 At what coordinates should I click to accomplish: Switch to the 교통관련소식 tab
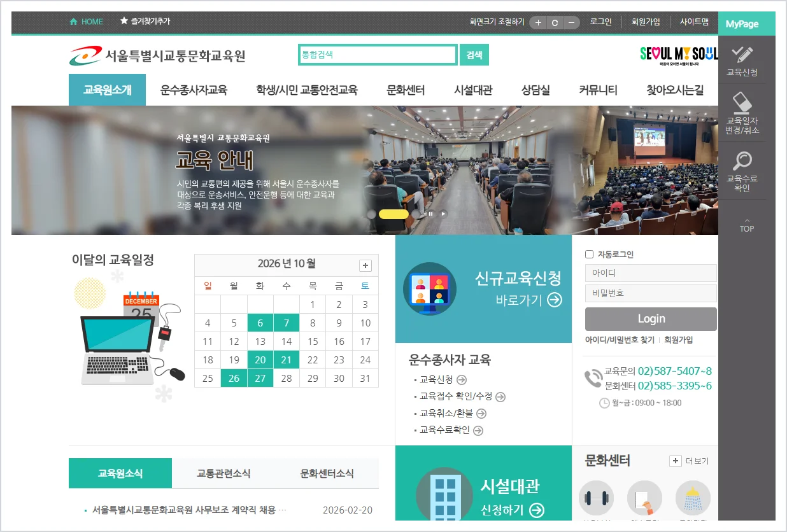(x=223, y=473)
